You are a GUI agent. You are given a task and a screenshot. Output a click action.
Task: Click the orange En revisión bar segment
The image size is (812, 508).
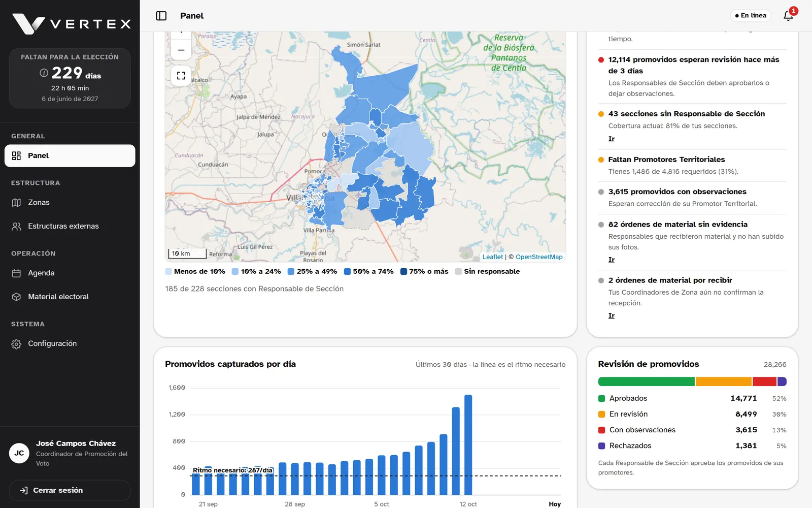pyautogui.click(x=724, y=382)
